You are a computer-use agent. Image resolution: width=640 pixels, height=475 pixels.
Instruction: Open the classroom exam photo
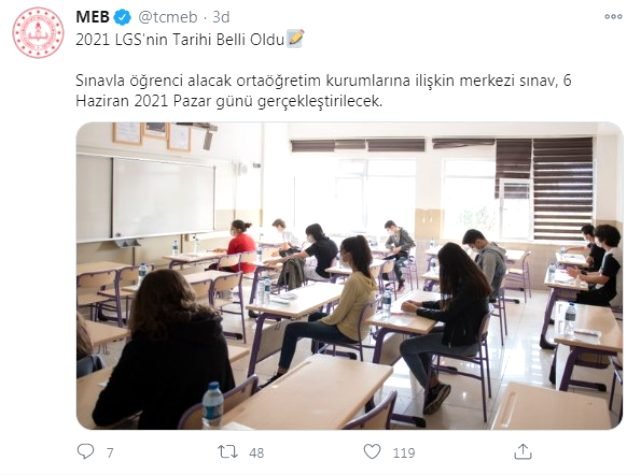[349, 275]
